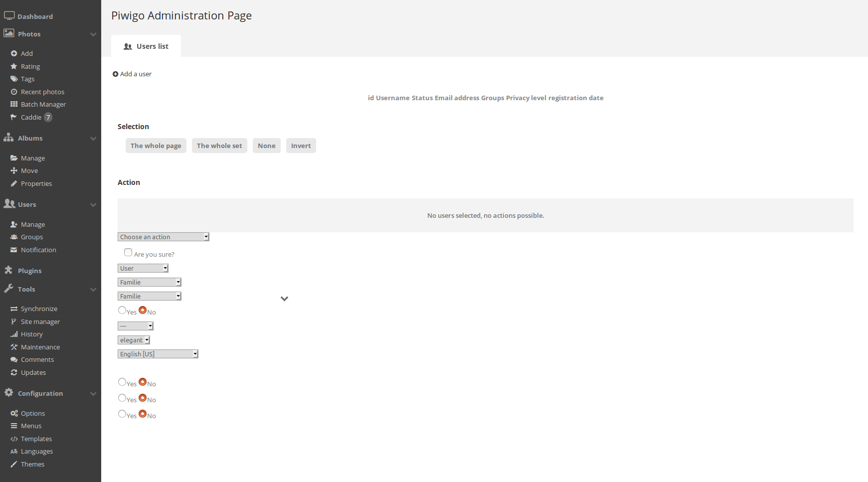
Task: Click the Comments speech bubble icon
Action: click(x=14, y=359)
